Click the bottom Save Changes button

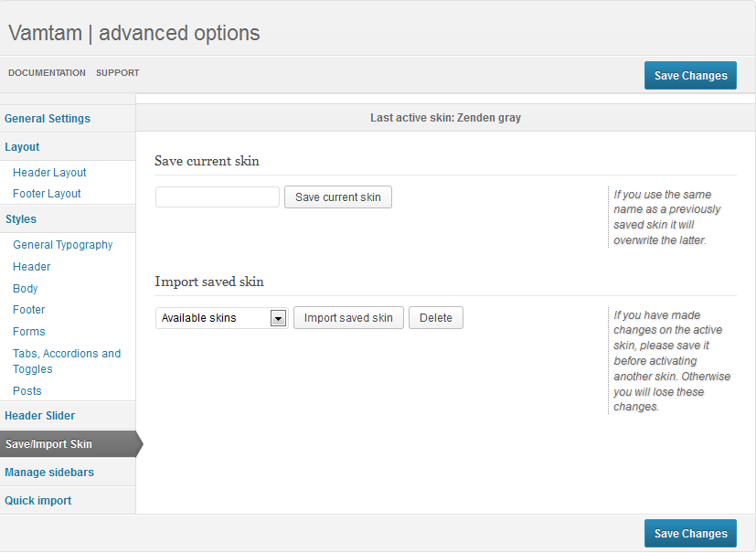pyautogui.click(x=690, y=533)
